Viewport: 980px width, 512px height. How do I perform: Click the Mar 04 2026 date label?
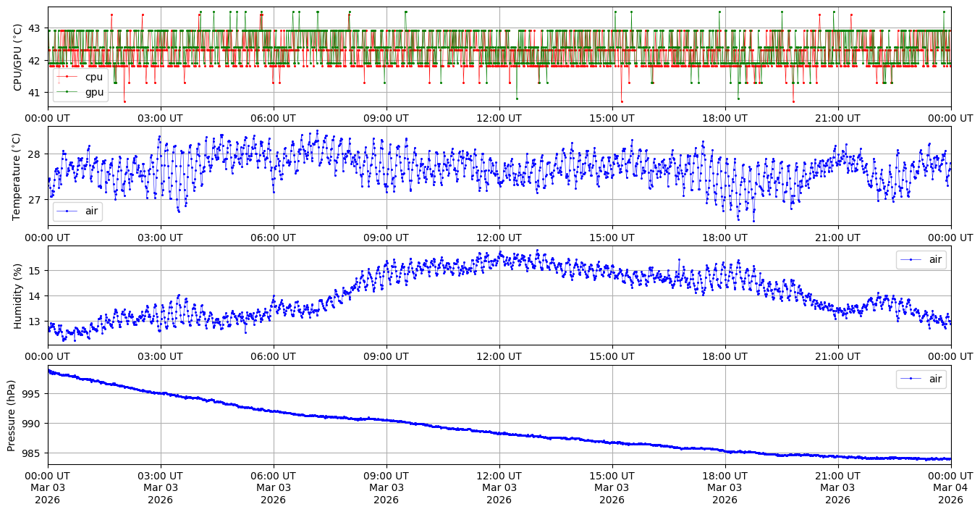(950, 493)
